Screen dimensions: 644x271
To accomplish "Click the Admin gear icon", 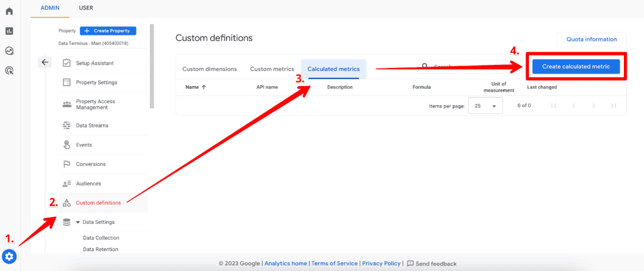I will [9, 257].
